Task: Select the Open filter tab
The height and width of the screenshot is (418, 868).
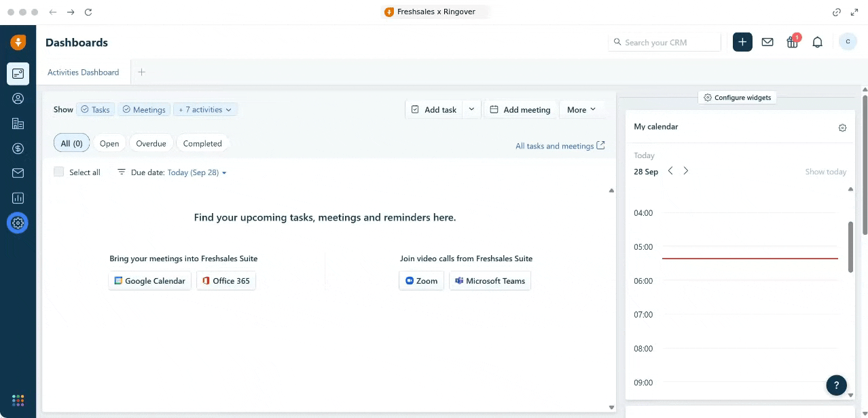Action: (x=109, y=143)
